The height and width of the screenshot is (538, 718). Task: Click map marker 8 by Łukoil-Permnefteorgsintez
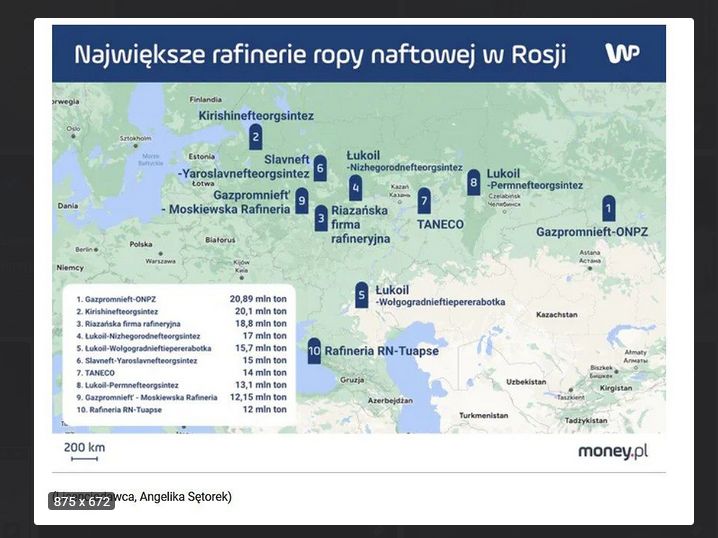473,182
